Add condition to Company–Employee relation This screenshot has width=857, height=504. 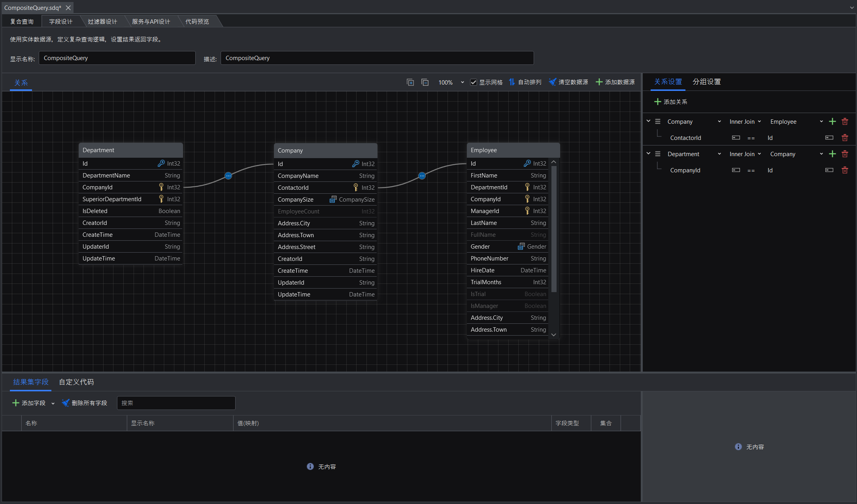[x=832, y=122]
